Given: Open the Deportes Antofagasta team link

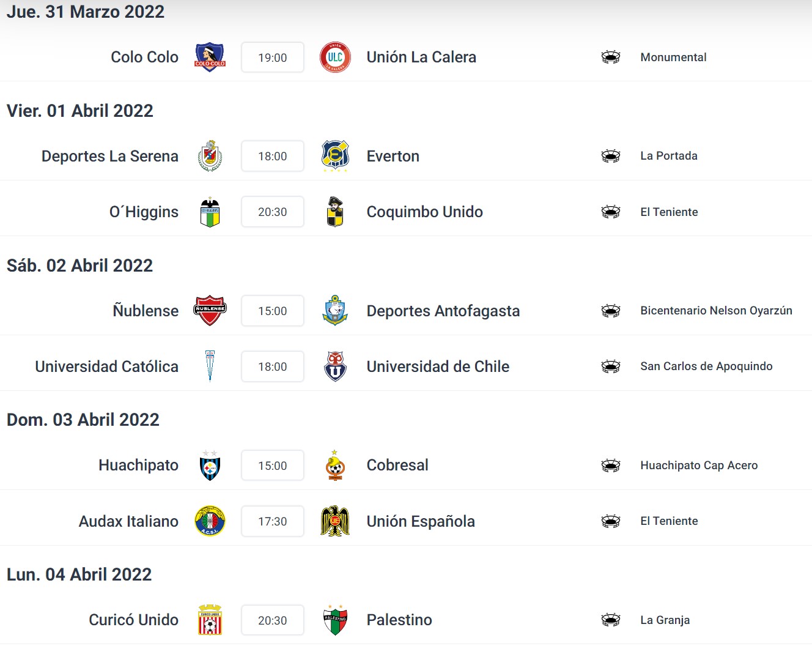Looking at the screenshot, I should click(x=443, y=311).
